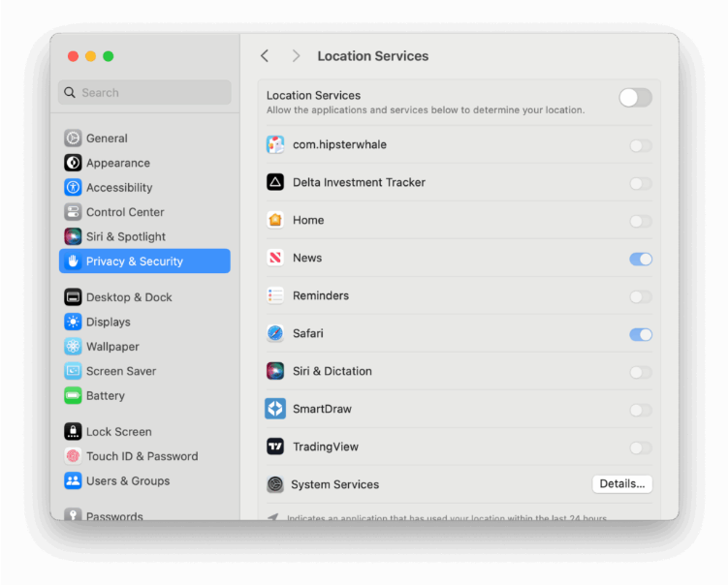The height and width of the screenshot is (586, 728).
Task: Click the 'Delta Investment Tracker' label
Action: 359,182
